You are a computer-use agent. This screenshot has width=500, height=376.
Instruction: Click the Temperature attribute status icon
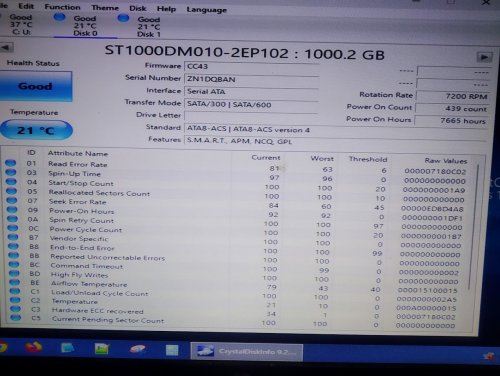coord(15,300)
